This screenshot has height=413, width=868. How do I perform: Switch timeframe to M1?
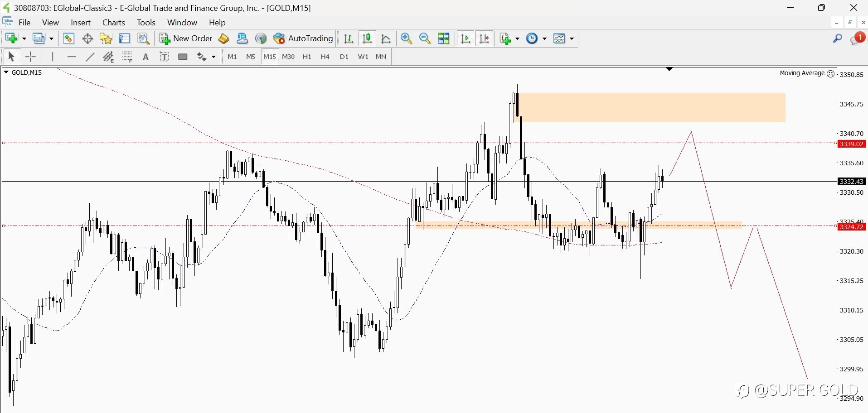pos(232,57)
